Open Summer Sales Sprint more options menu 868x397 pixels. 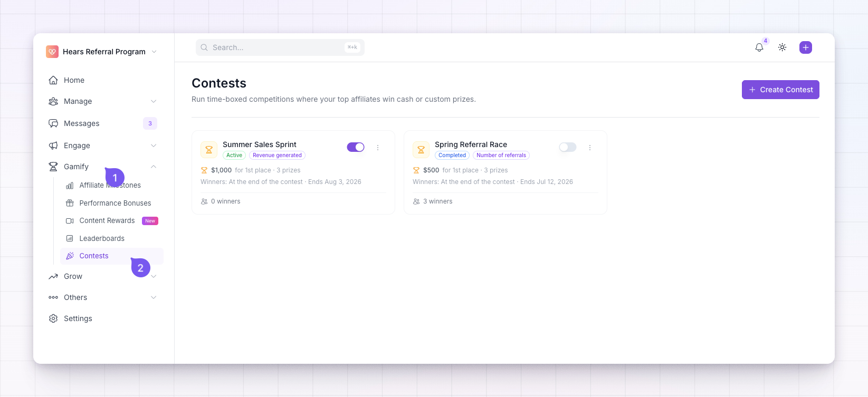378,148
